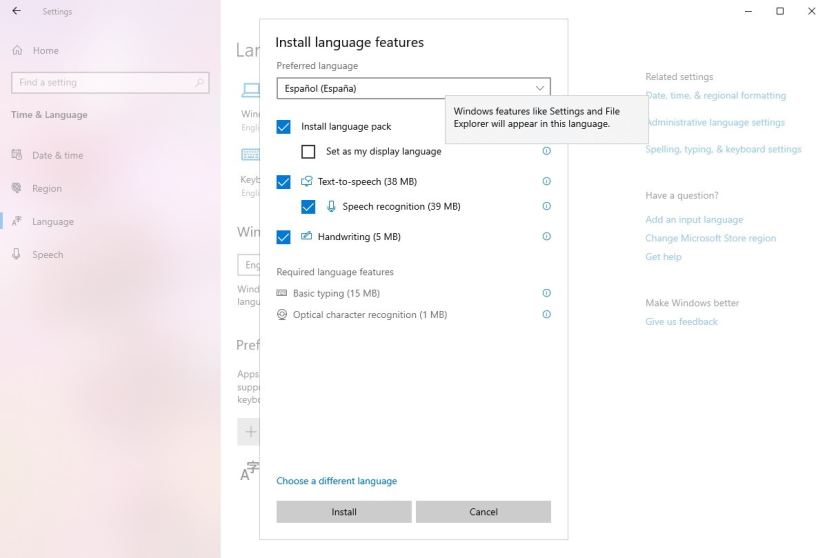Click info icon for Speech recognition
The height and width of the screenshot is (558, 827).
546,206
